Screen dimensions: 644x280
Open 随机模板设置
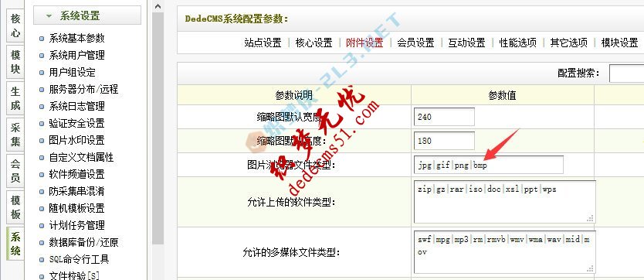pyautogui.click(x=76, y=209)
